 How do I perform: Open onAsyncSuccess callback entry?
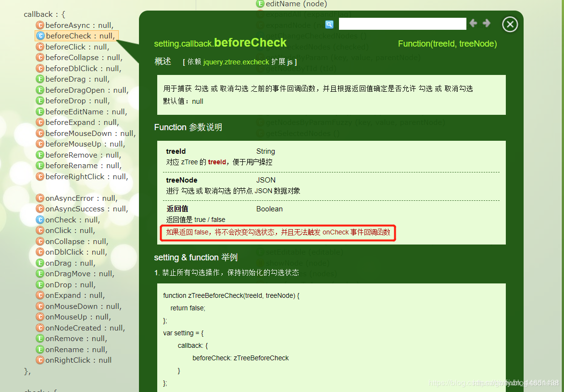click(x=82, y=209)
